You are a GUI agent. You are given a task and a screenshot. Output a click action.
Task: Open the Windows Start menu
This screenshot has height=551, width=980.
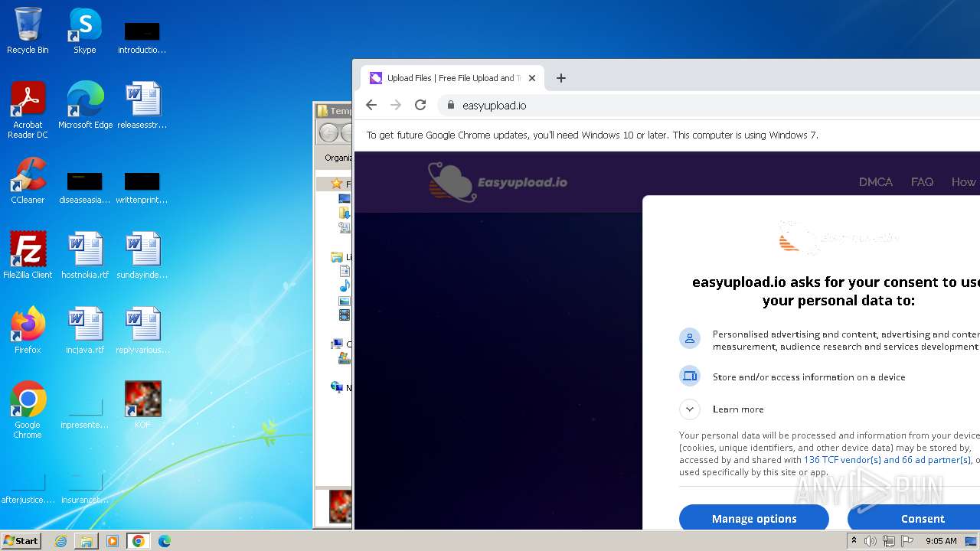21,541
